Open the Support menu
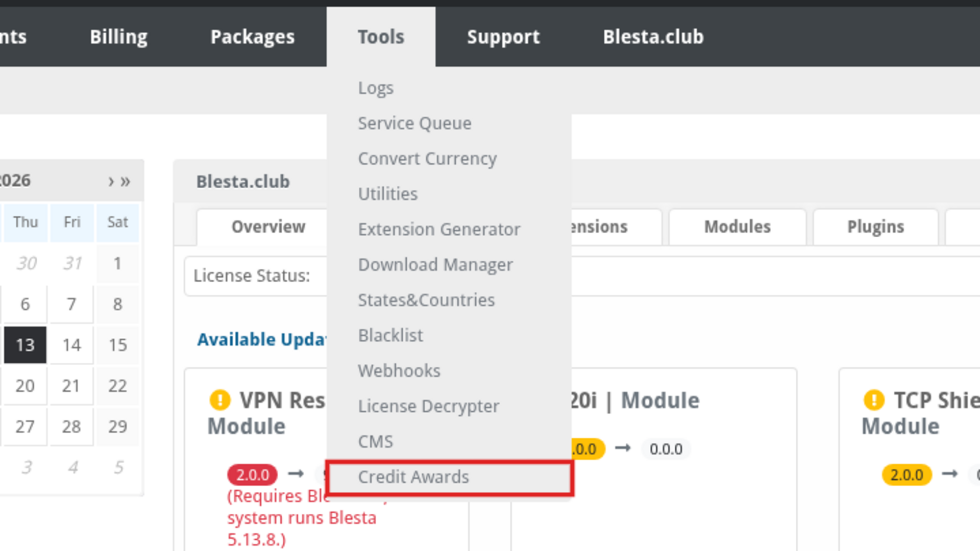Screen dimensions: 980x551 [x=503, y=37]
